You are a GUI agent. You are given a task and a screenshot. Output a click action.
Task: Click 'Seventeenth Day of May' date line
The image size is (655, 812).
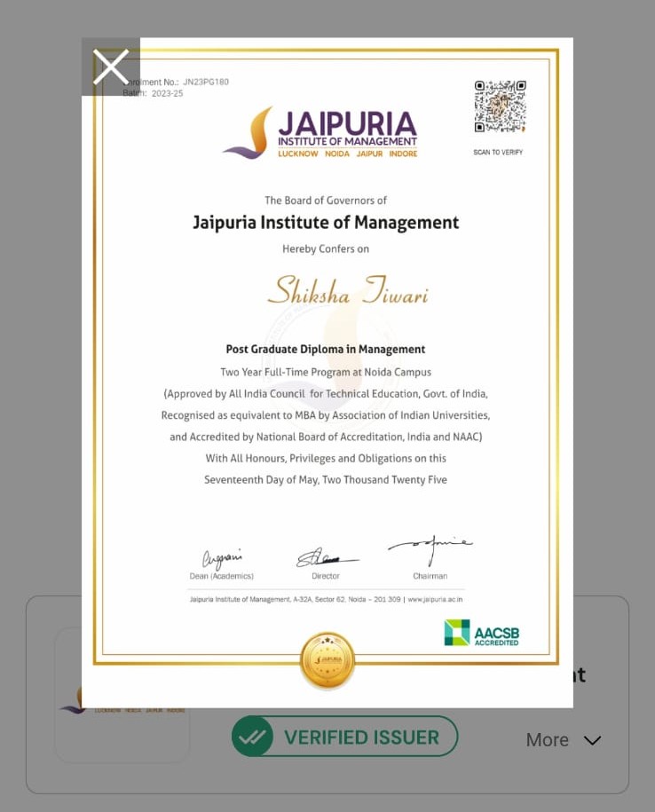coord(325,480)
